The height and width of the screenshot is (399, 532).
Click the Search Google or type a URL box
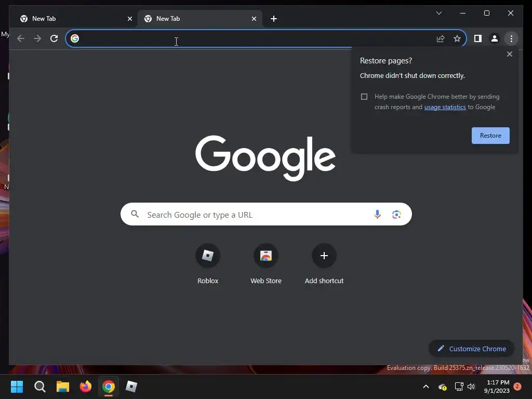pyautogui.click(x=266, y=214)
